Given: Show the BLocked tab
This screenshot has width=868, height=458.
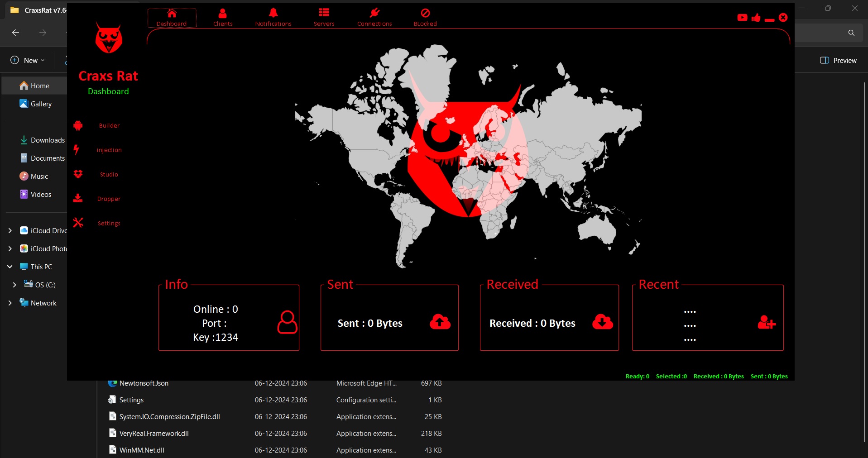Looking at the screenshot, I should coord(425,18).
